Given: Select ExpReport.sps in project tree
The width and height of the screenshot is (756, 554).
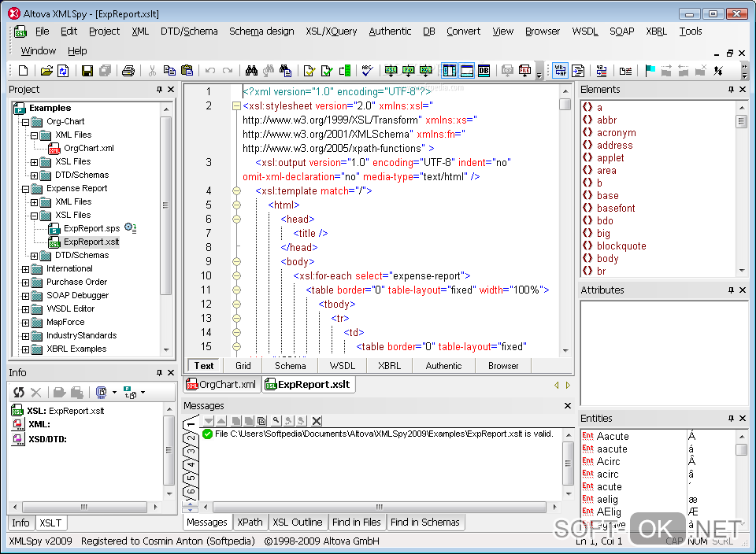Looking at the screenshot, I should pos(91,229).
